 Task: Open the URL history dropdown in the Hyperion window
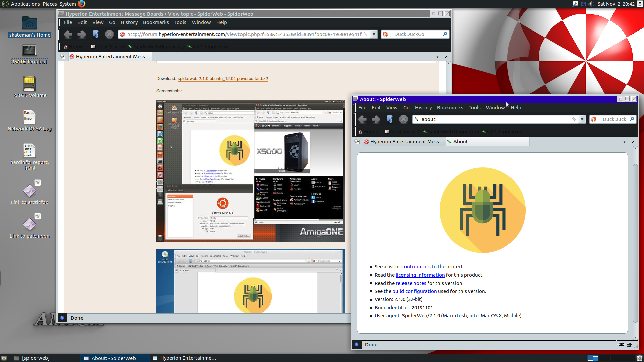coord(374,34)
